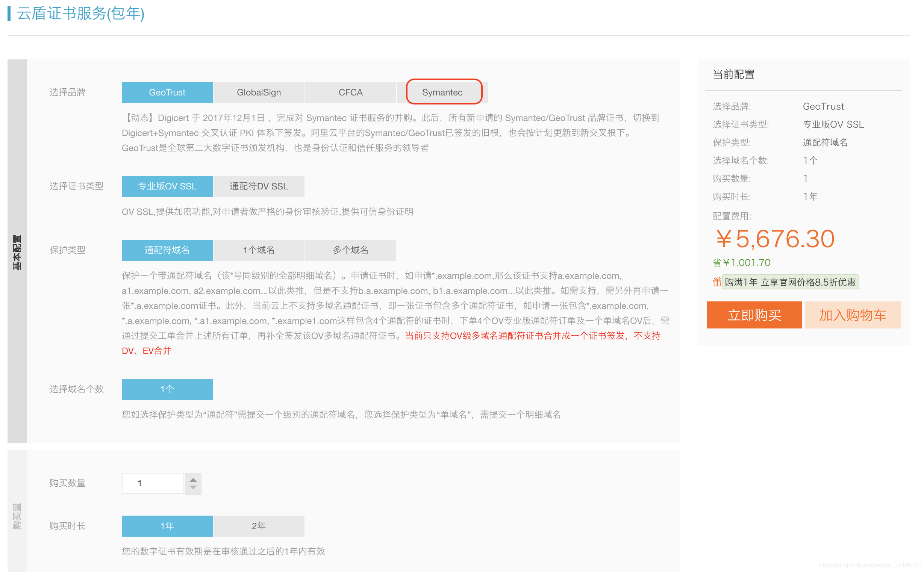Click the 购买量 section side label

tap(17, 516)
